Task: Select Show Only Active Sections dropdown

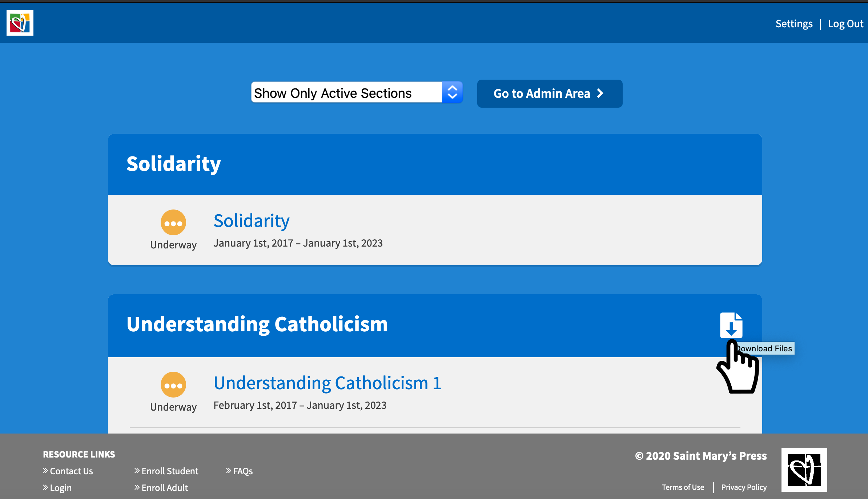Action: click(x=356, y=92)
